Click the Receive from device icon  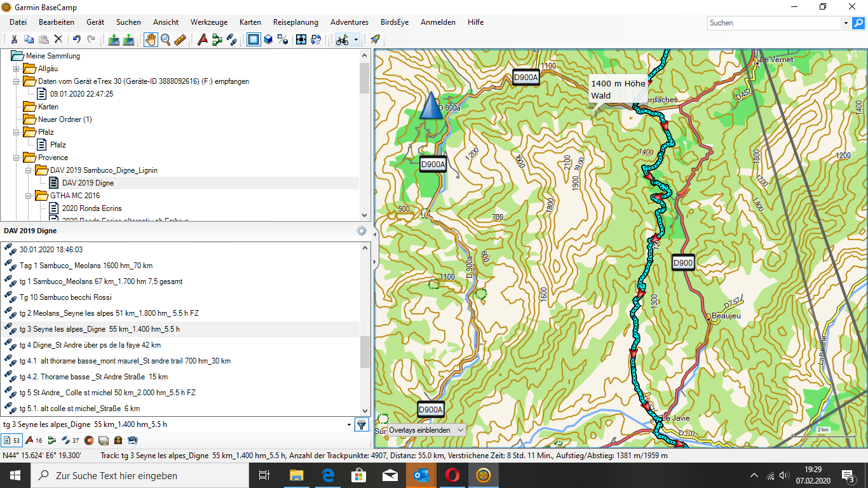pyautogui.click(x=128, y=39)
